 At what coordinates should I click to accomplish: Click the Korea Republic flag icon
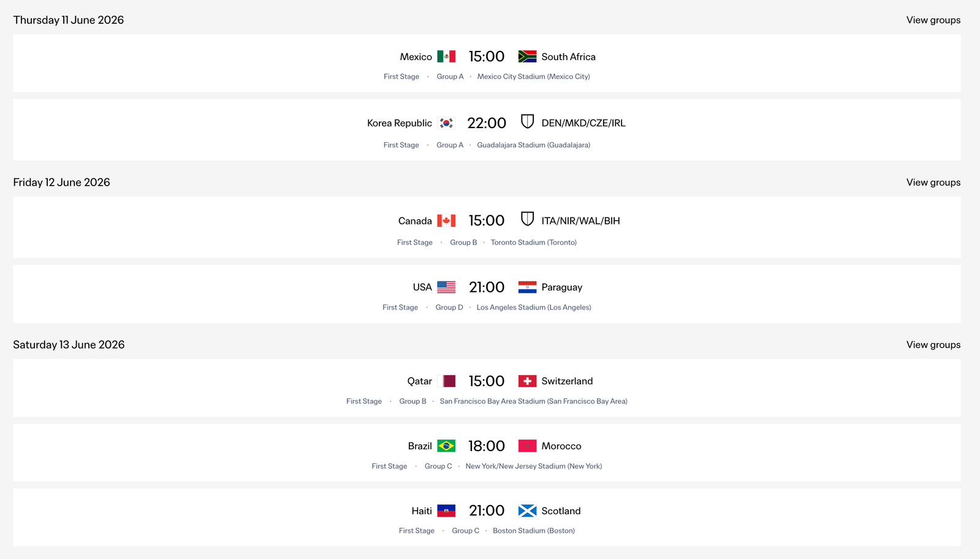(x=446, y=123)
